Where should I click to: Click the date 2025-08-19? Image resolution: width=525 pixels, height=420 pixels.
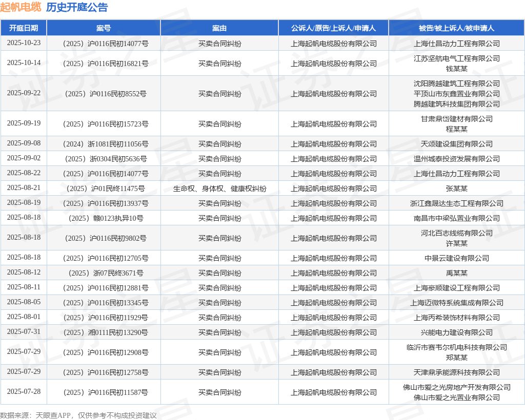[x=24, y=203]
